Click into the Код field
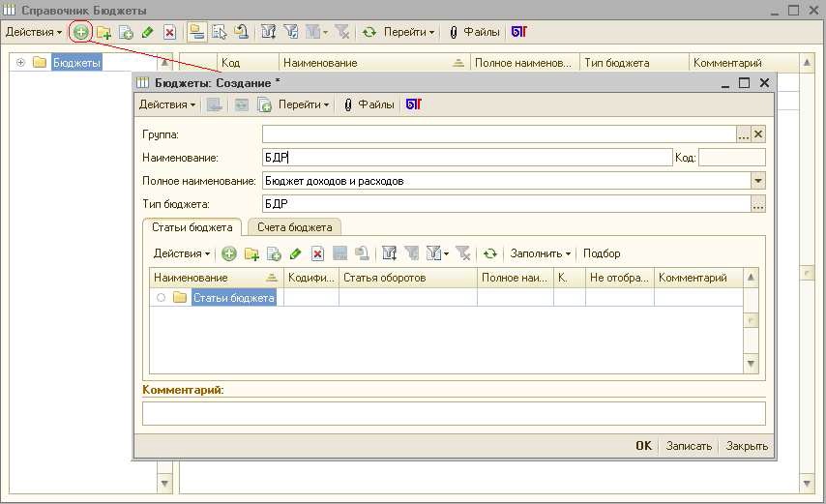826x504 pixels. (x=732, y=158)
